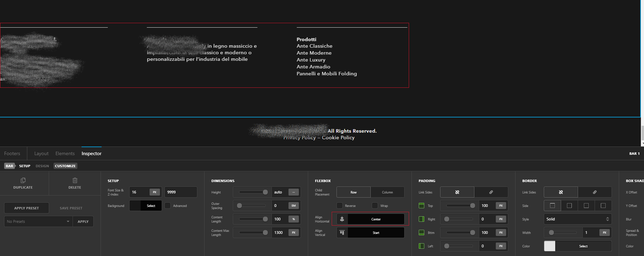Open the Ante Armadio link
The width and height of the screenshot is (644, 256).
point(313,67)
